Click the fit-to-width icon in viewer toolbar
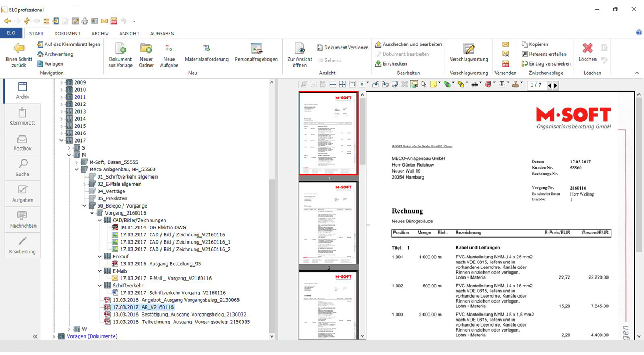This screenshot has height=355, width=644. click(x=332, y=85)
